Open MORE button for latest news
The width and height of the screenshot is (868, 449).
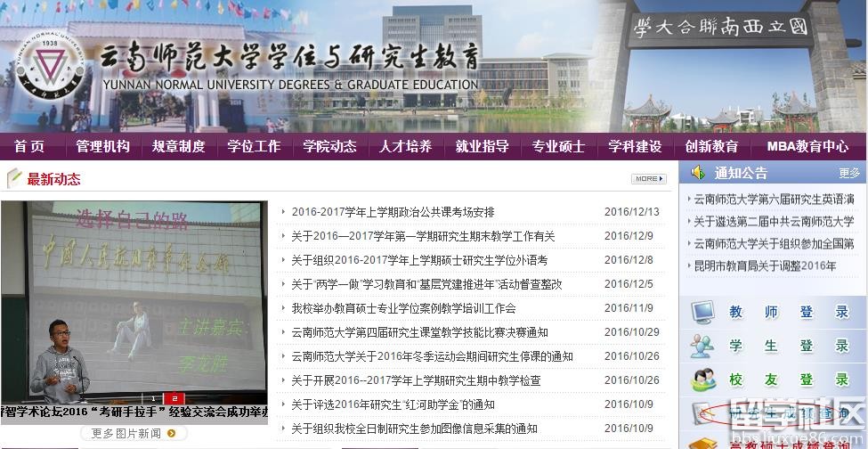[x=647, y=179]
